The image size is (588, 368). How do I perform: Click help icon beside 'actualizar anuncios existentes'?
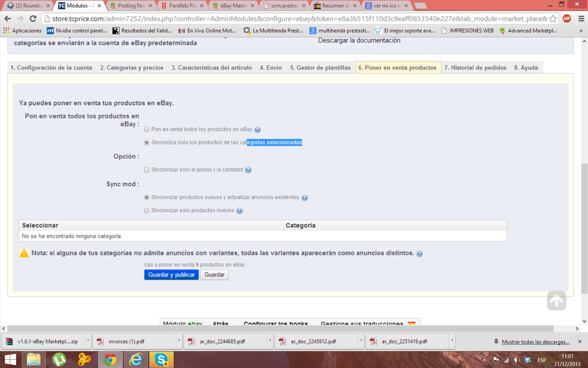point(304,198)
